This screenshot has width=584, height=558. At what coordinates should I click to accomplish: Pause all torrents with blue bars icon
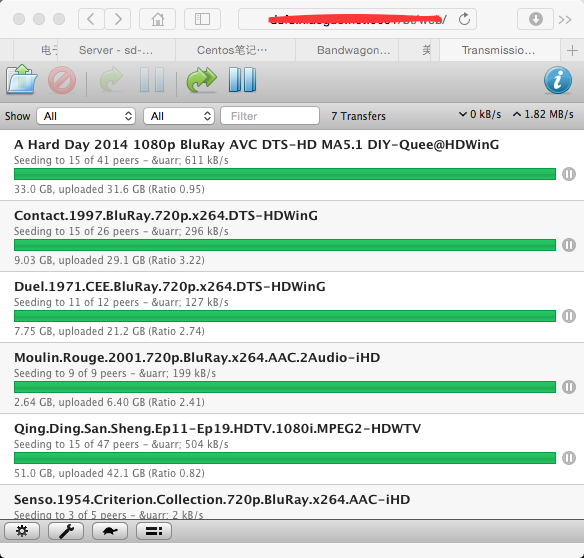[x=242, y=80]
